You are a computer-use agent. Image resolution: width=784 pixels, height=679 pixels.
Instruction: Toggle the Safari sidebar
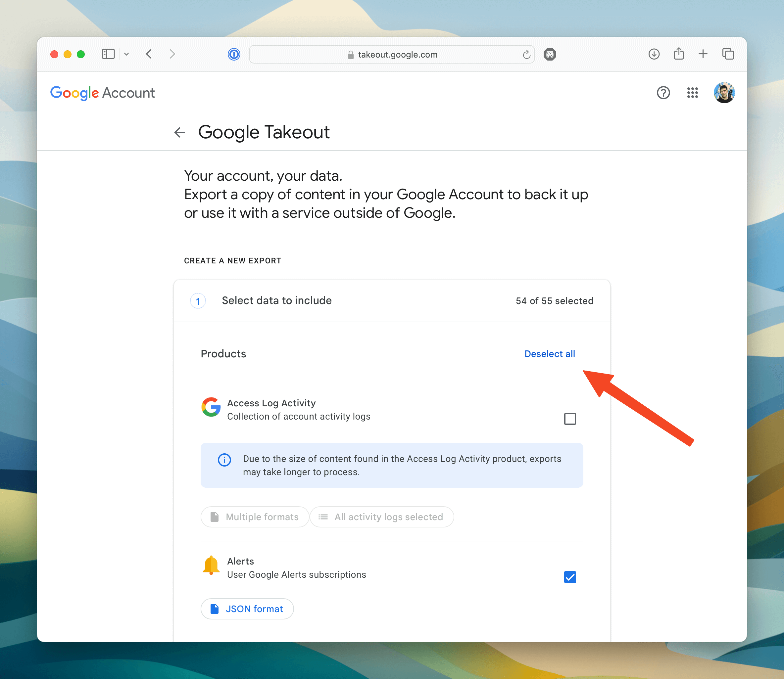[108, 54]
